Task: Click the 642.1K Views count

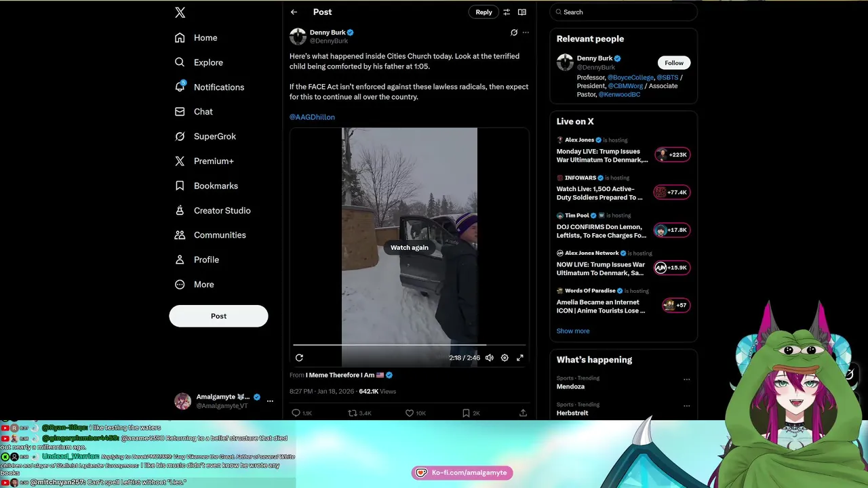Action: click(378, 392)
